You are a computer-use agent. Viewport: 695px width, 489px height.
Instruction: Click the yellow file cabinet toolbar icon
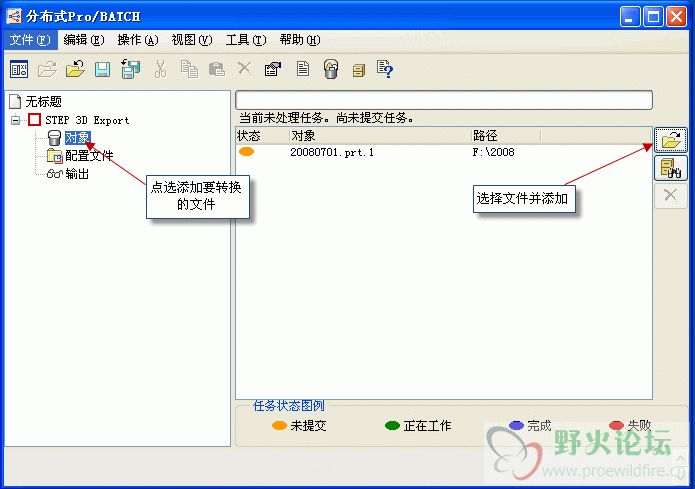(x=359, y=70)
